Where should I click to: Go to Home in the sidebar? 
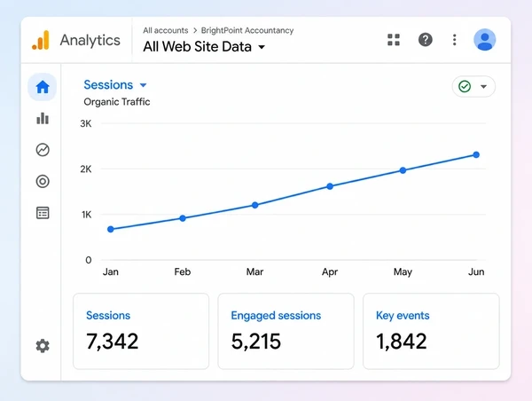[43, 87]
